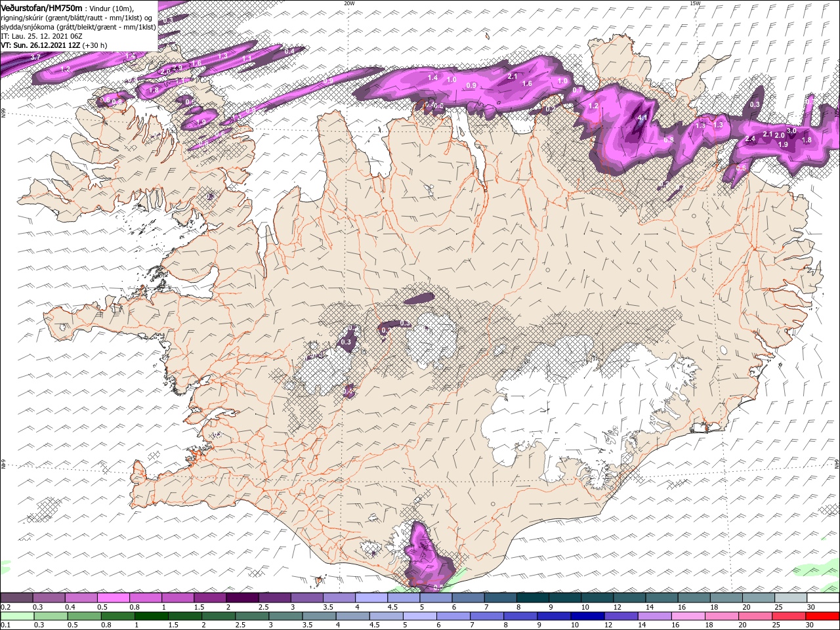Pick the dark green rain swatch labeled 1

152,616
